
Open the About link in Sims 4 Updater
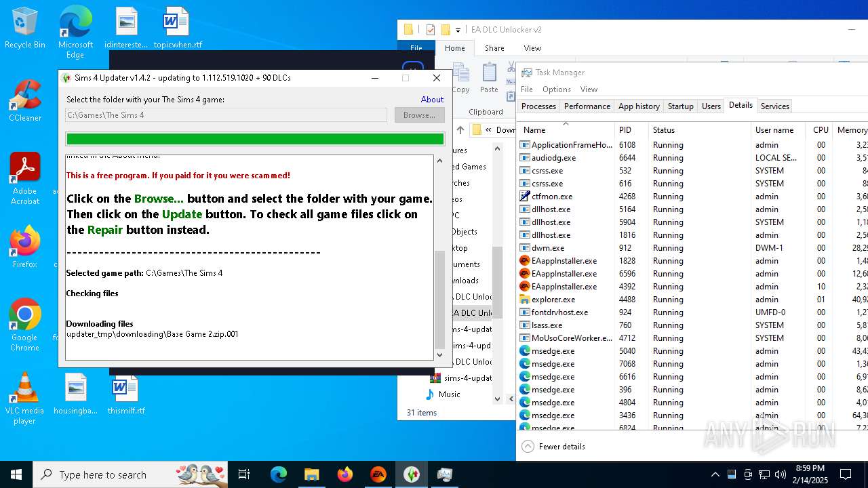[432, 100]
